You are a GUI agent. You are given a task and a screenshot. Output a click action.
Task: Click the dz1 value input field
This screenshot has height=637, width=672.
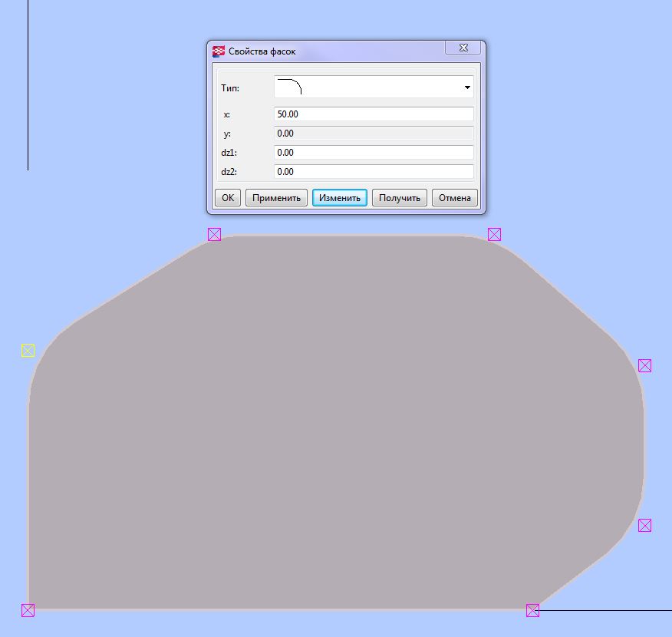(x=374, y=152)
